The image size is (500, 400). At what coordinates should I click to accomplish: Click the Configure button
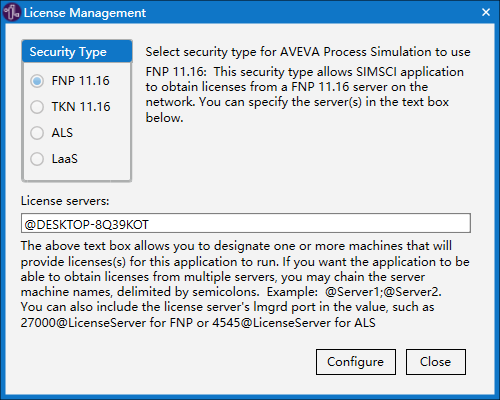[356, 362]
